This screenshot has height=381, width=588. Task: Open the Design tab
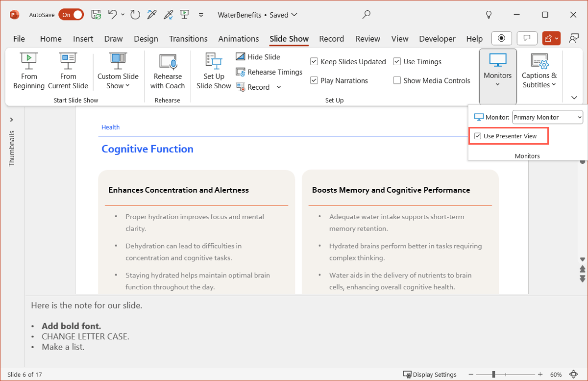pos(146,39)
